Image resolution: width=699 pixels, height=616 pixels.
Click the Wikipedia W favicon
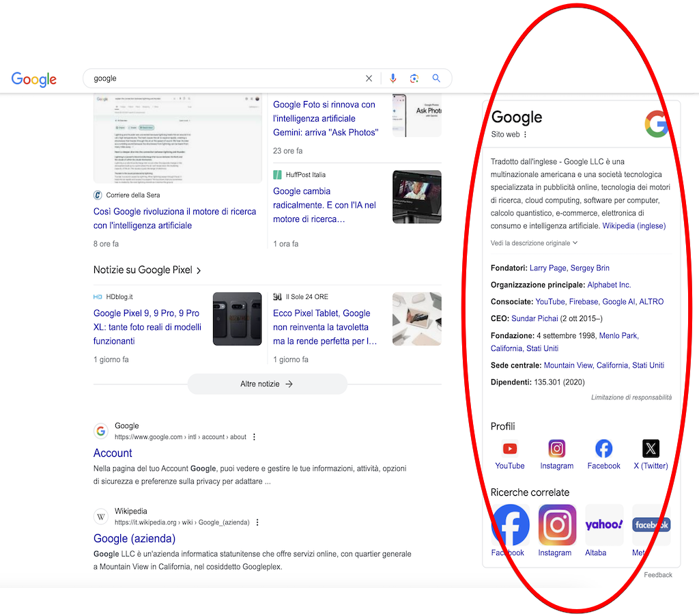[x=101, y=516]
